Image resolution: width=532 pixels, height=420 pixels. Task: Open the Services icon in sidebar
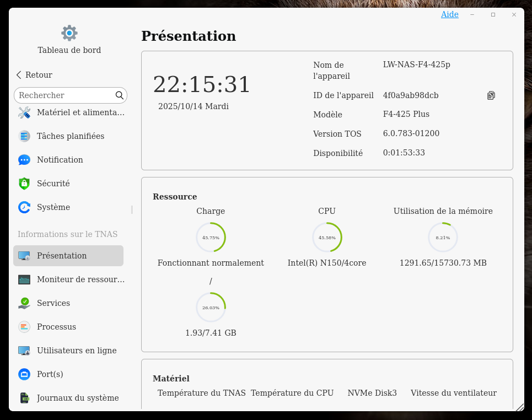click(x=24, y=303)
